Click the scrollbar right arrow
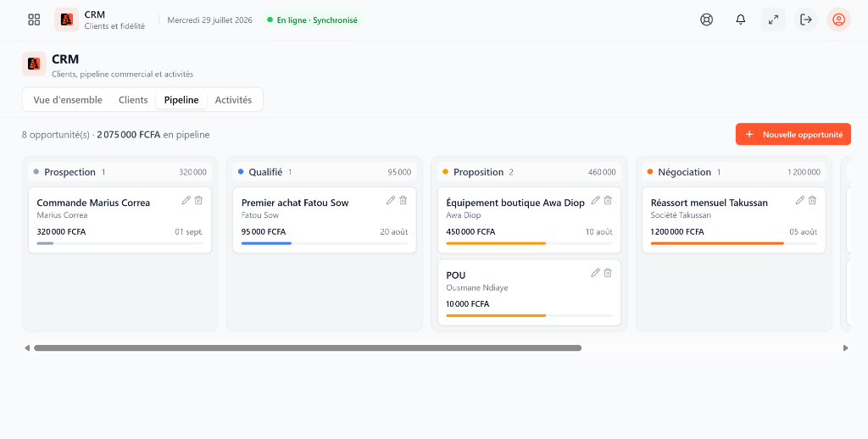 845,348
